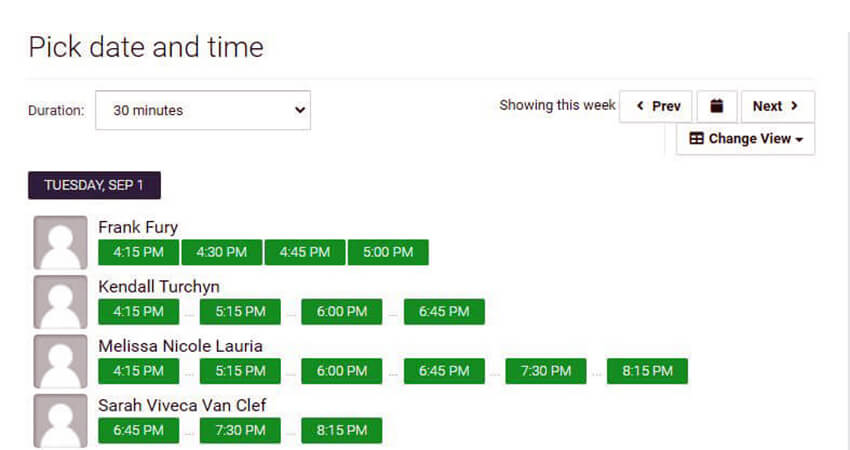
Task: Choose Frank Fury's 5:00 PM appointment
Action: point(388,252)
